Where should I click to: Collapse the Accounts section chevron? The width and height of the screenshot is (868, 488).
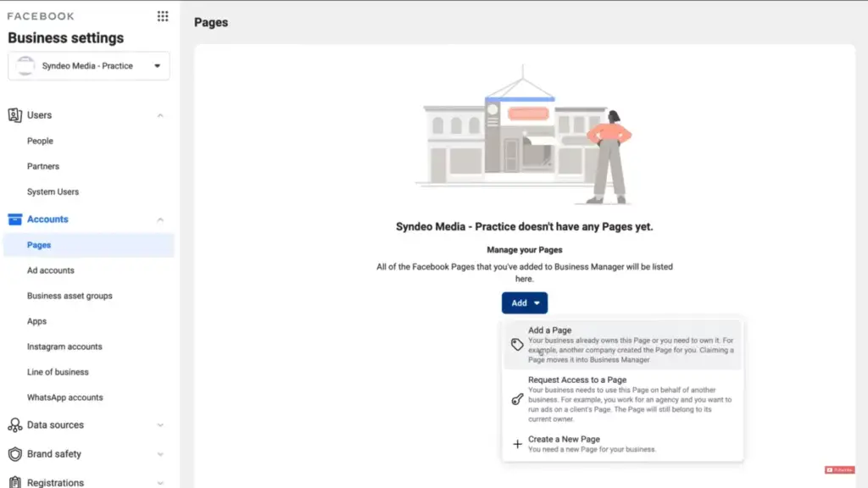click(x=160, y=219)
